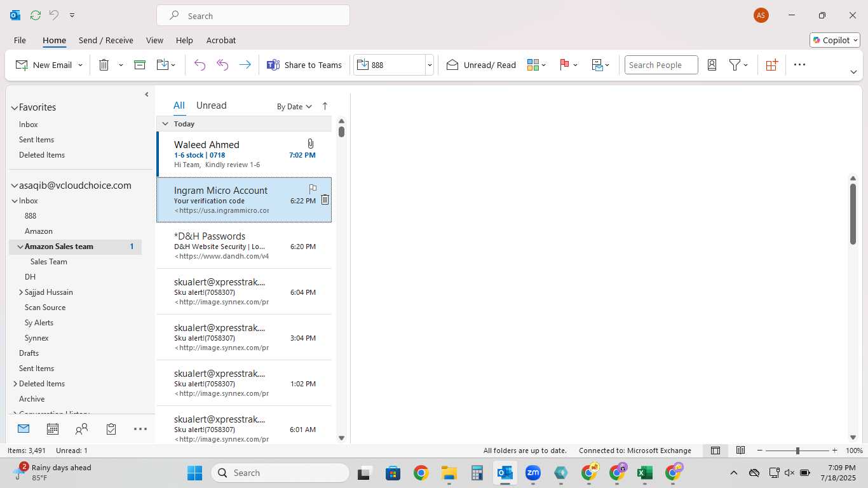Open the Sy Alerts folder
Viewport: 868px width, 488px height.
pyautogui.click(x=39, y=323)
